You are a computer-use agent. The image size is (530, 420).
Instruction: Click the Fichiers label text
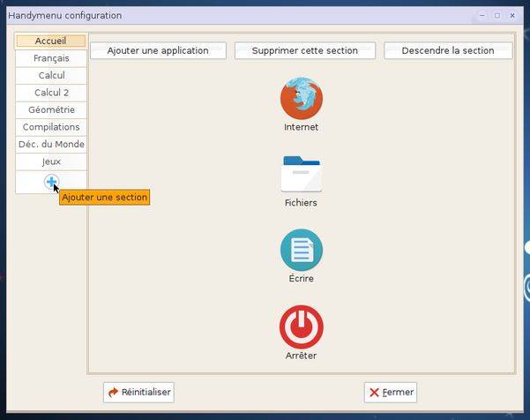302,203
